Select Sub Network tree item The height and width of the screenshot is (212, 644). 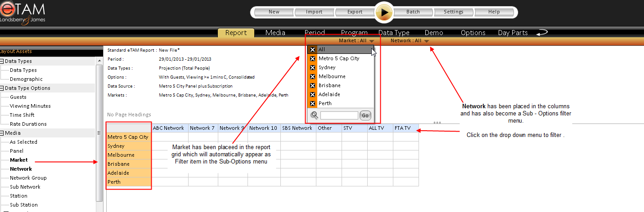tap(25, 187)
